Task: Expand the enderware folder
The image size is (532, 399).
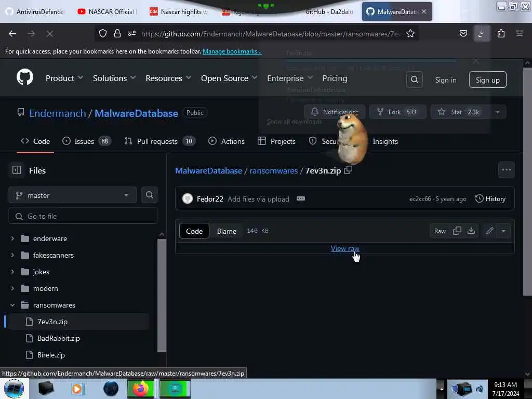Action: [x=12, y=238]
